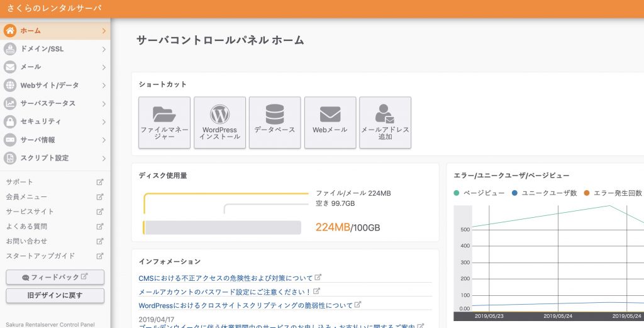Image resolution: width=644 pixels, height=328 pixels.
Task: Click the メール envelope sidebar icon
Action: coord(10,67)
